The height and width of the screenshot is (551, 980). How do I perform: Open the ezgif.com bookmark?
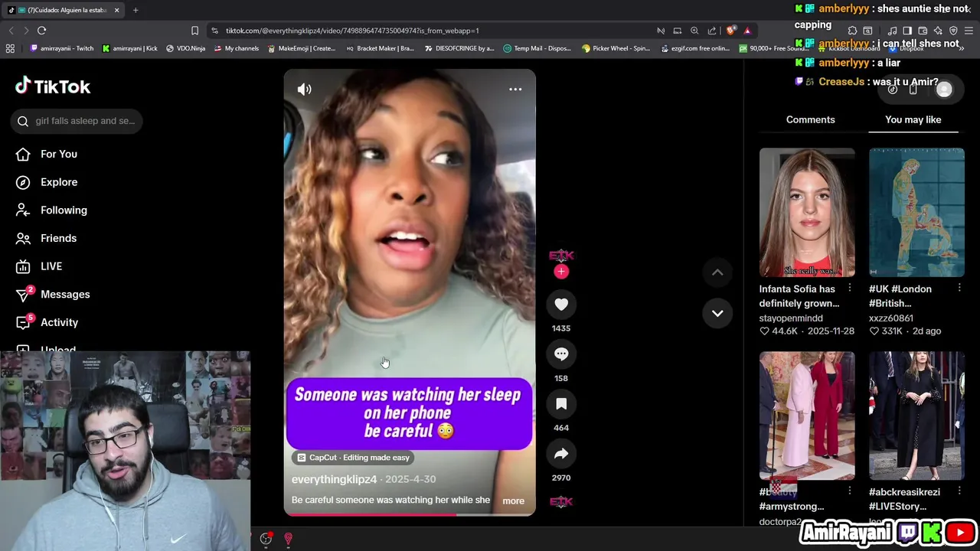694,48
